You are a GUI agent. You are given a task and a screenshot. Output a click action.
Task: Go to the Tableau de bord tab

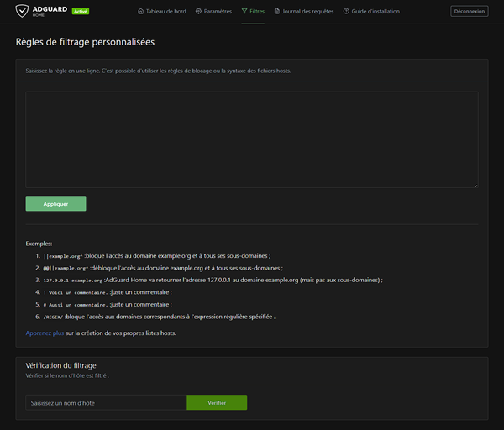click(168, 12)
